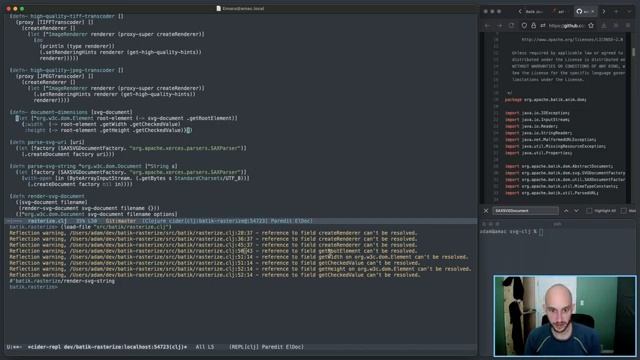This screenshot has width=640, height=360.
Task: Click the webcam video overlay
Action: pos(565,316)
